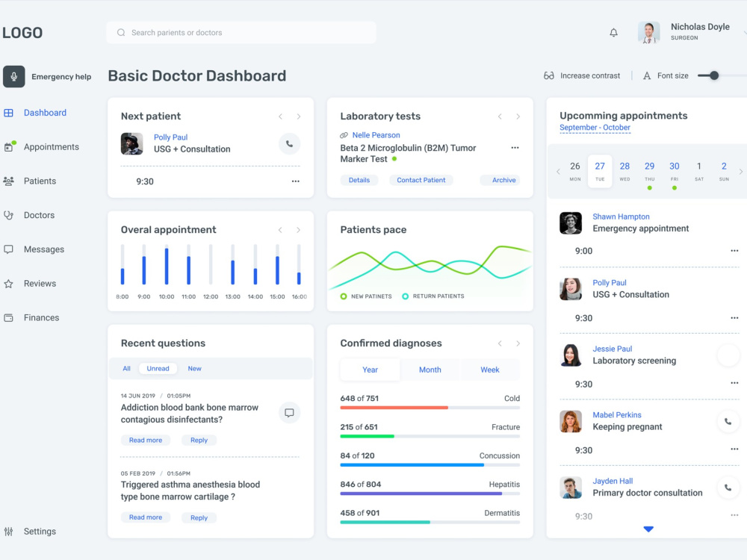
Task: Switch to Year tab in Confirmed diagnoses
Action: tap(371, 370)
